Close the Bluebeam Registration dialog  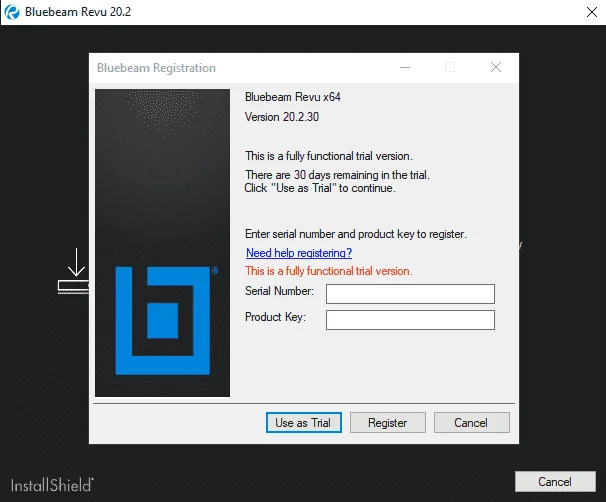496,67
